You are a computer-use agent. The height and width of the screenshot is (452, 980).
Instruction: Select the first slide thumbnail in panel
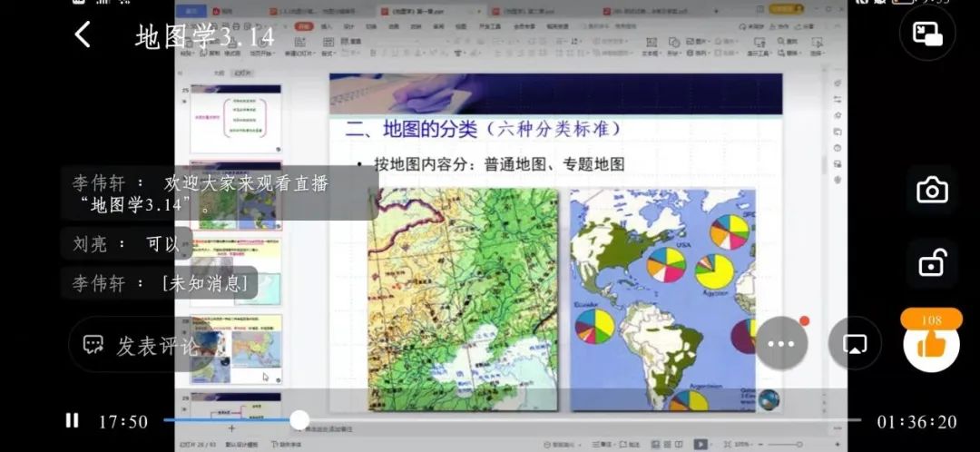coord(235,119)
